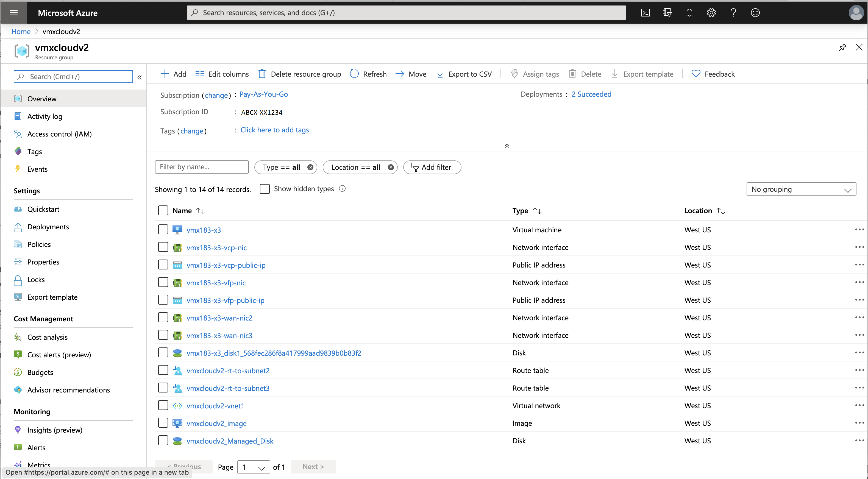Remove the Type filter with its X
868x479 pixels.
click(310, 168)
